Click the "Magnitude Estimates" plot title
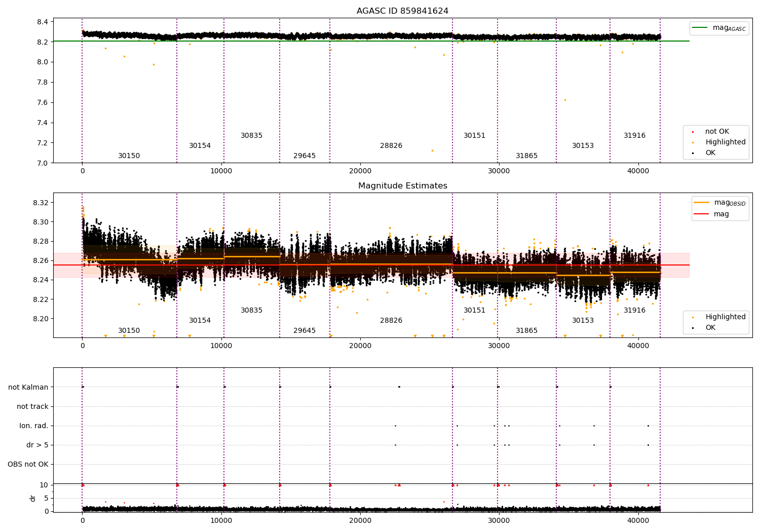Screen dimensions: 760x532 [402, 186]
